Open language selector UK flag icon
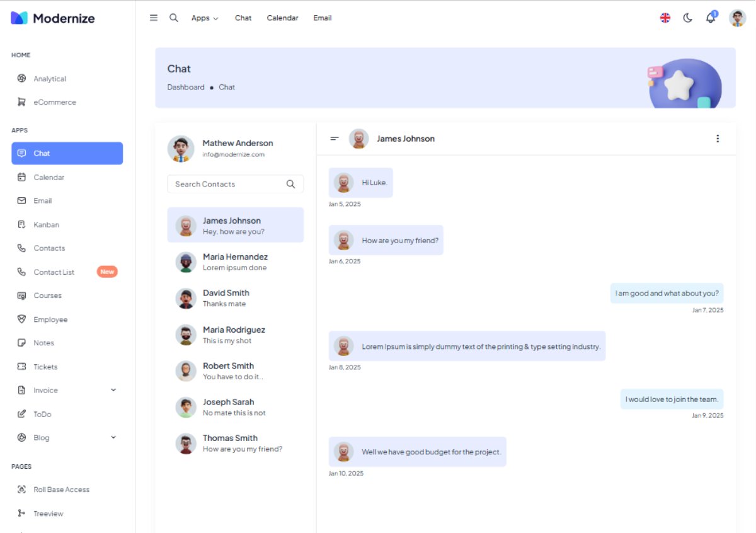Screen dimensions: 756x533 [x=665, y=18]
